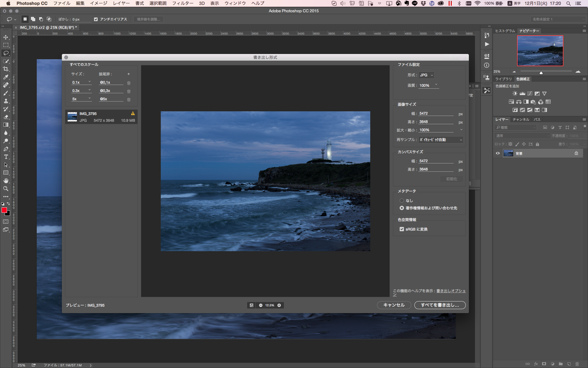The width and height of the screenshot is (588, 368).
Task: Click the キャンセル button
Action: (x=394, y=305)
